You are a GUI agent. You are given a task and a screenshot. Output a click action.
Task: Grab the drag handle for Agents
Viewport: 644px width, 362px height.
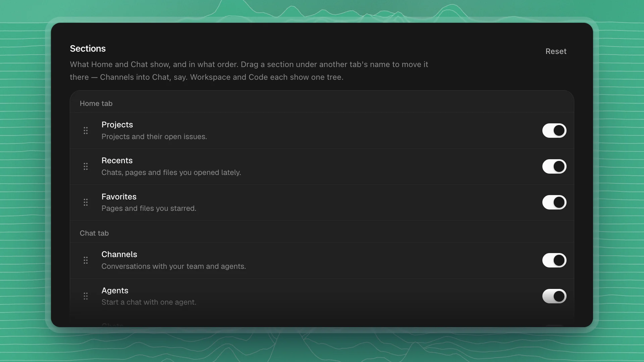pos(86,296)
